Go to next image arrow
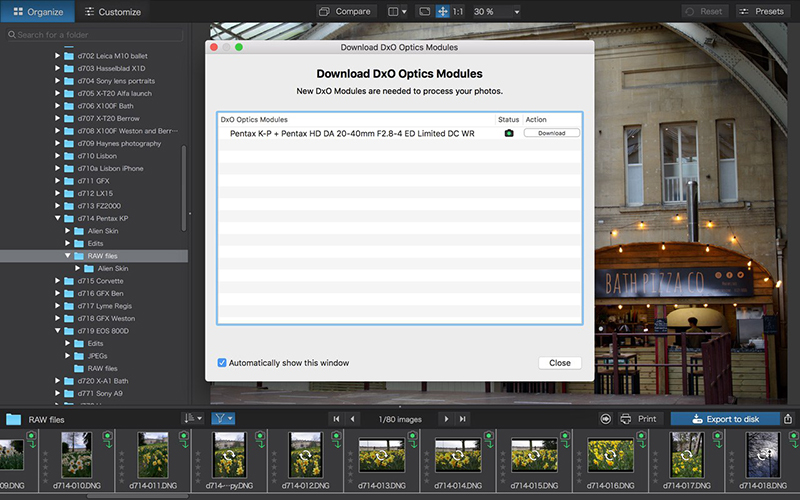This screenshot has height=500, width=800. point(446,419)
